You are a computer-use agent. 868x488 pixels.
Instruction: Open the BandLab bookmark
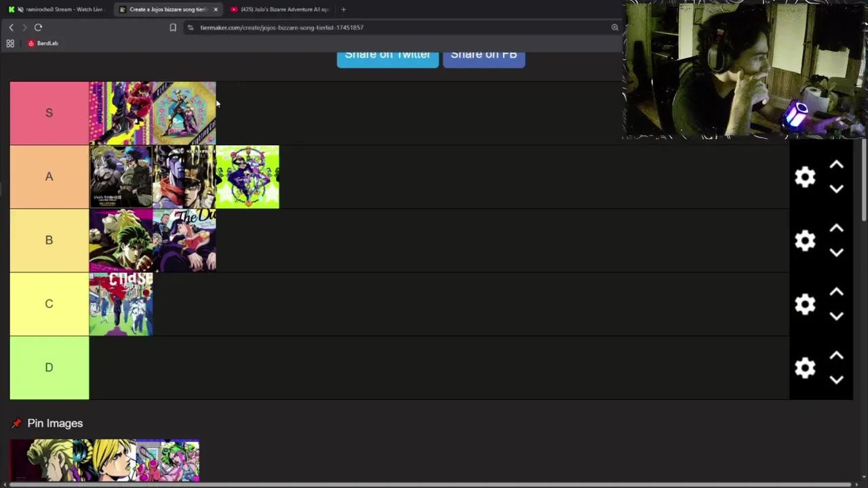click(43, 43)
